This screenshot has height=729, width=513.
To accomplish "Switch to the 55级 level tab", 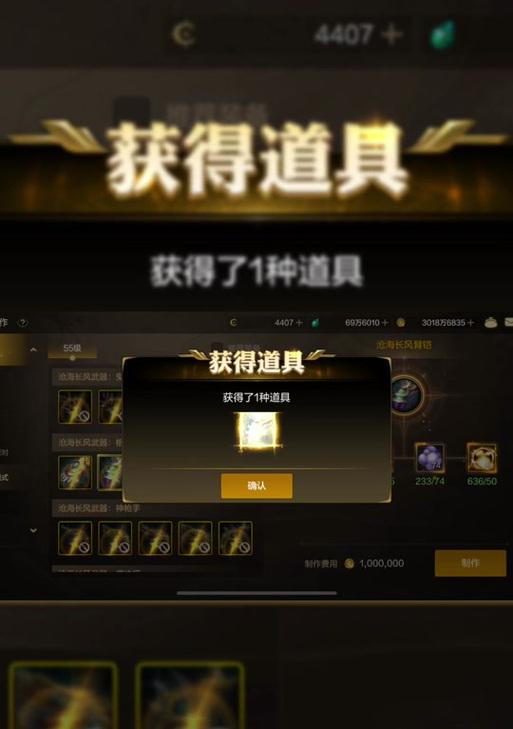I will pos(72,348).
